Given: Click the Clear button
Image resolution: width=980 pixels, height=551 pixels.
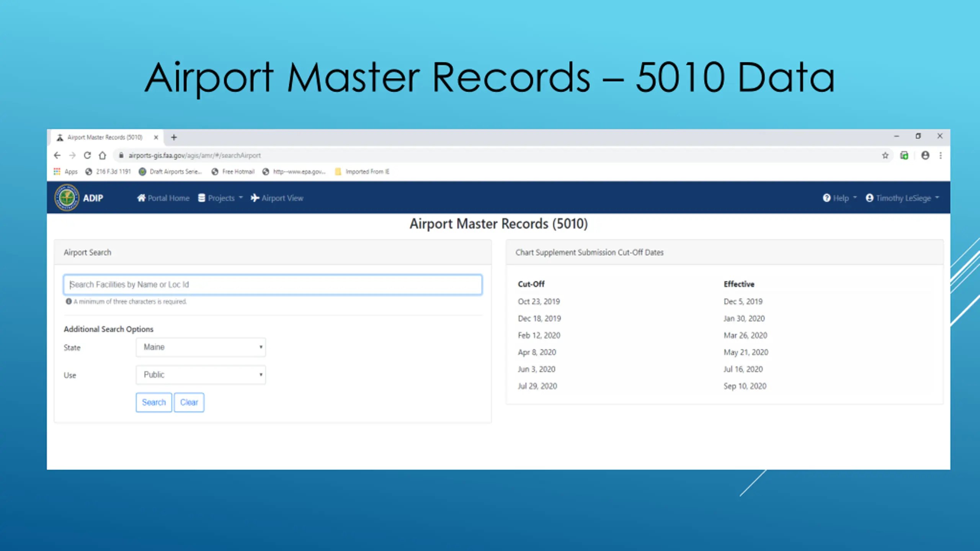Looking at the screenshot, I should pos(189,403).
